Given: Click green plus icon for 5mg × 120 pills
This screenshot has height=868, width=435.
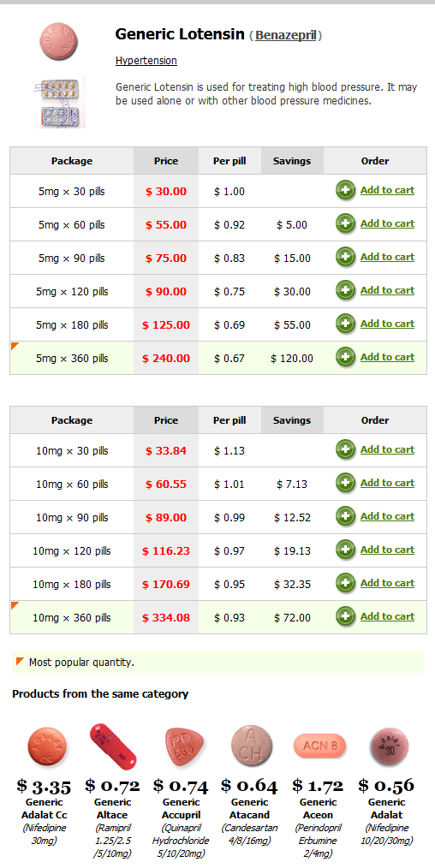Looking at the screenshot, I should coord(345,291).
